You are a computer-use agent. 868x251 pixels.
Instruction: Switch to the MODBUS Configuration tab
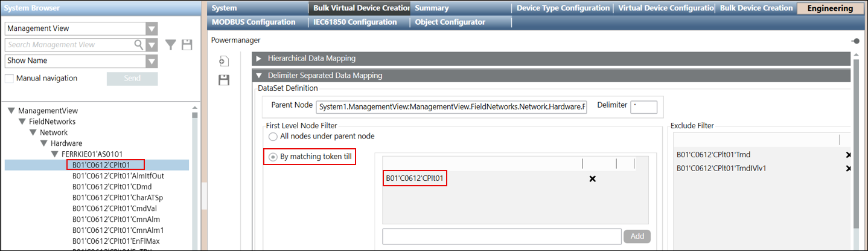coord(254,22)
